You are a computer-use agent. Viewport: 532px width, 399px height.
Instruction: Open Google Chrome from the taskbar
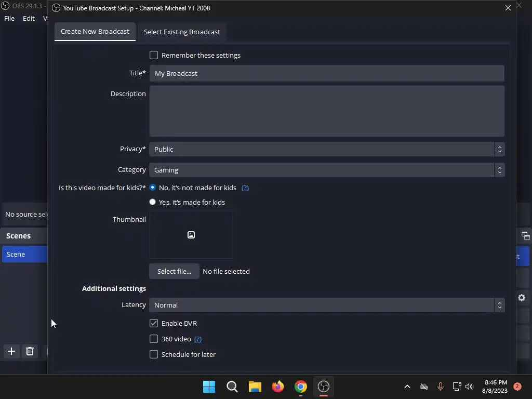tap(301, 387)
